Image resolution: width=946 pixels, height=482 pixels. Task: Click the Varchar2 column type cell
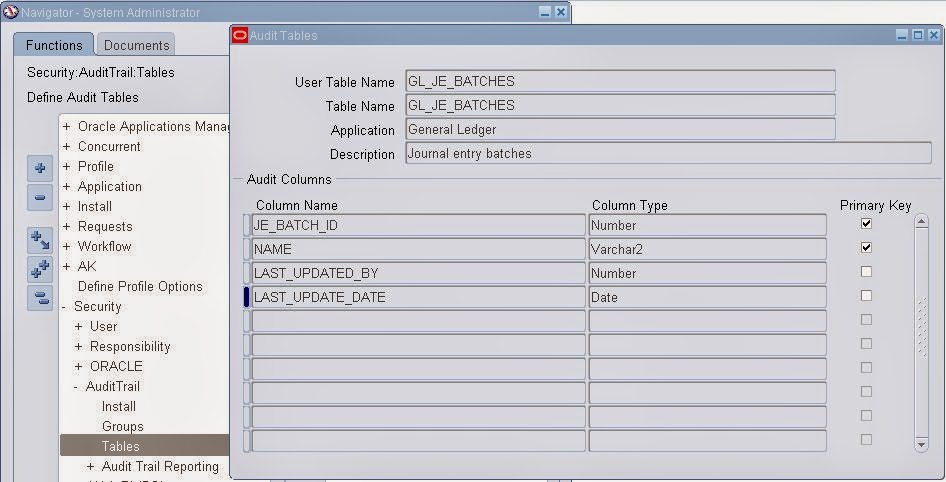click(708, 249)
